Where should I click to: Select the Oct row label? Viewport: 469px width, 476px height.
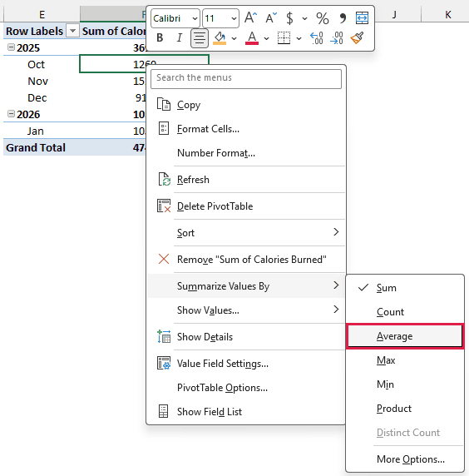36,64
